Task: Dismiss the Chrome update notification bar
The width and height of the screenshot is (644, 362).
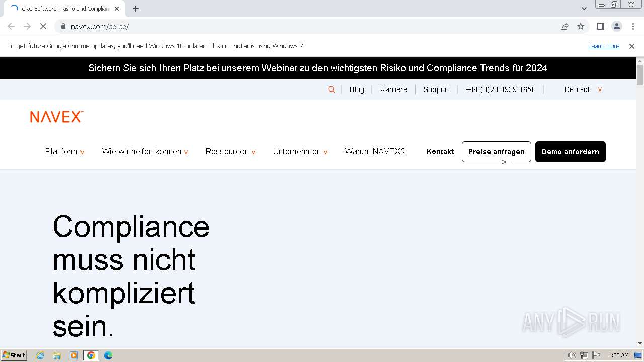Action: pos(632,46)
